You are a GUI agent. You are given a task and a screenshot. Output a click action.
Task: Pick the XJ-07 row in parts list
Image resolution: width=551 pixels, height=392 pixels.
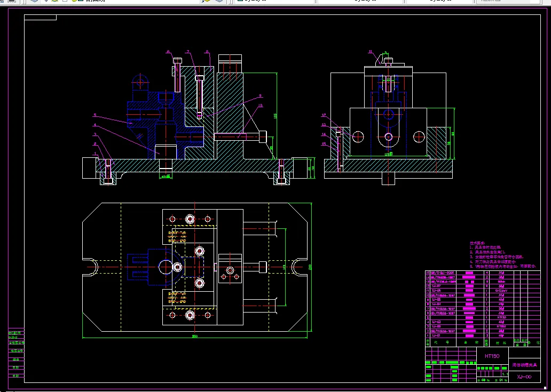[x=482, y=286]
